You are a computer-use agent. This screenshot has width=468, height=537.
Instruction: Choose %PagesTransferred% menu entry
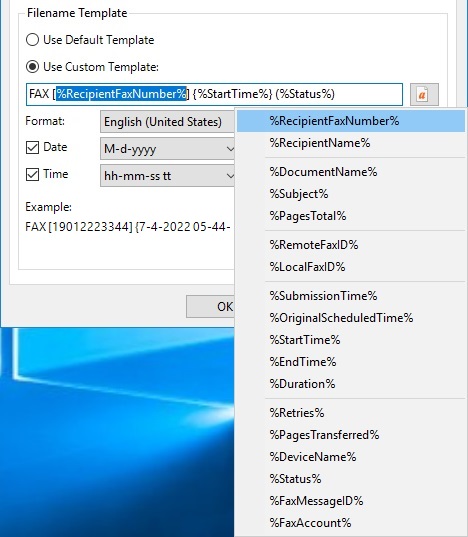click(351, 435)
